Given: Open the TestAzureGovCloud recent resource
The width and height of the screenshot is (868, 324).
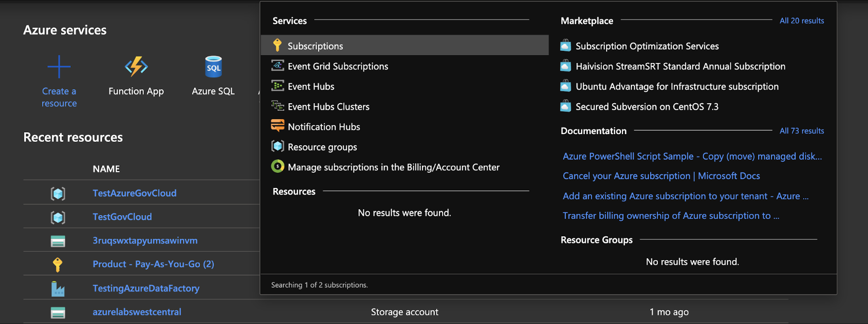Looking at the screenshot, I should point(135,193).
